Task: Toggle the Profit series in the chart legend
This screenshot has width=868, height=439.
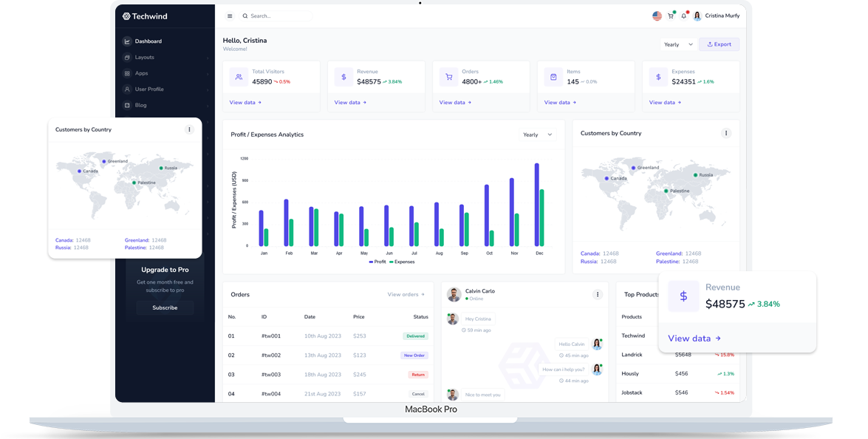Action: click(x=377, y=261)
